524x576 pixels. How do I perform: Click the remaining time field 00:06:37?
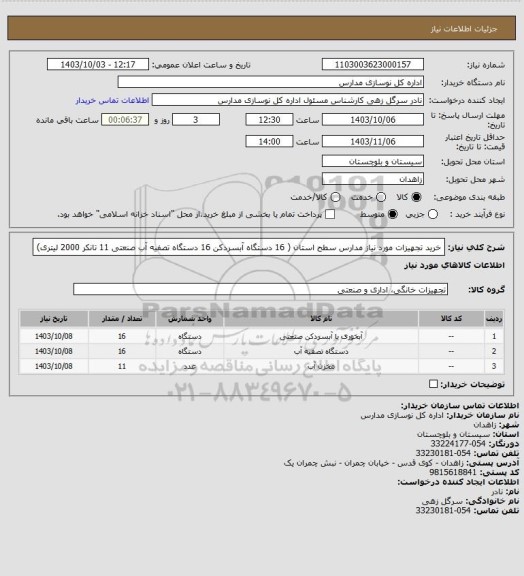[x=125, y=120]
